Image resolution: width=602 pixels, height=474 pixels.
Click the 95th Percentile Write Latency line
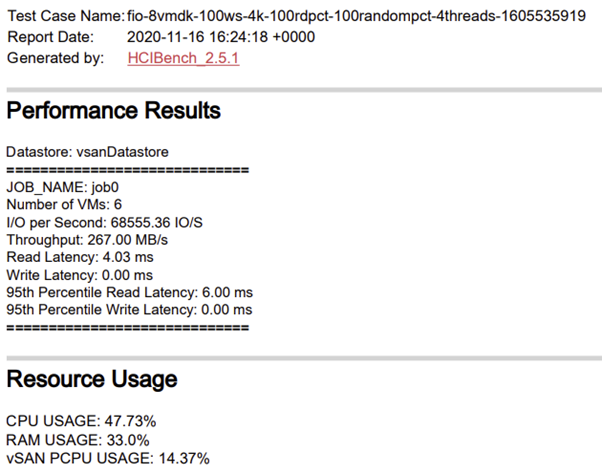coord(130,310)
